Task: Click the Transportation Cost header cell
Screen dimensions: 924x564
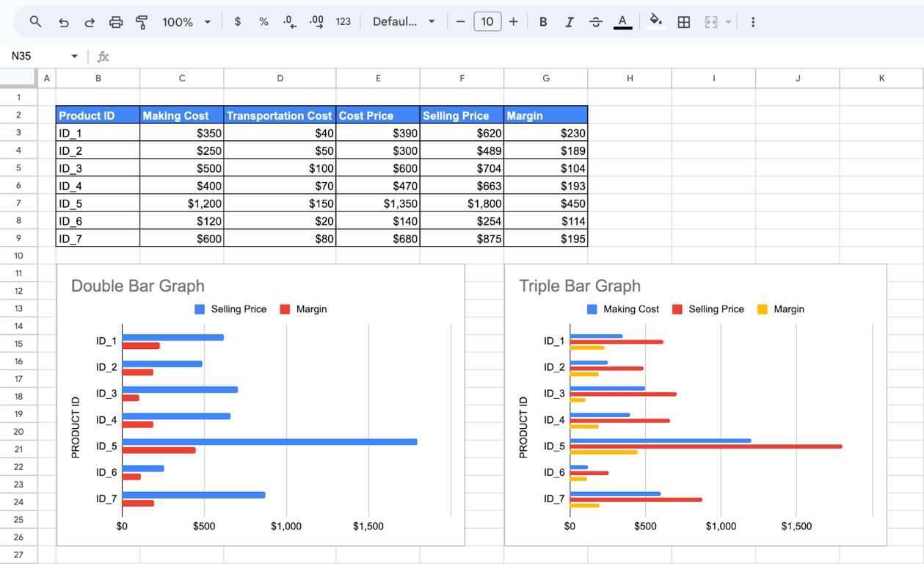Action: 280,115
